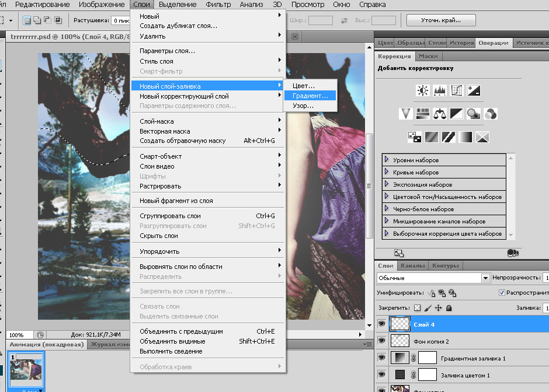This screenshot has width=549, height=392.
Task: Expand Черно-белое наборов presets
Action: (387, 208)
